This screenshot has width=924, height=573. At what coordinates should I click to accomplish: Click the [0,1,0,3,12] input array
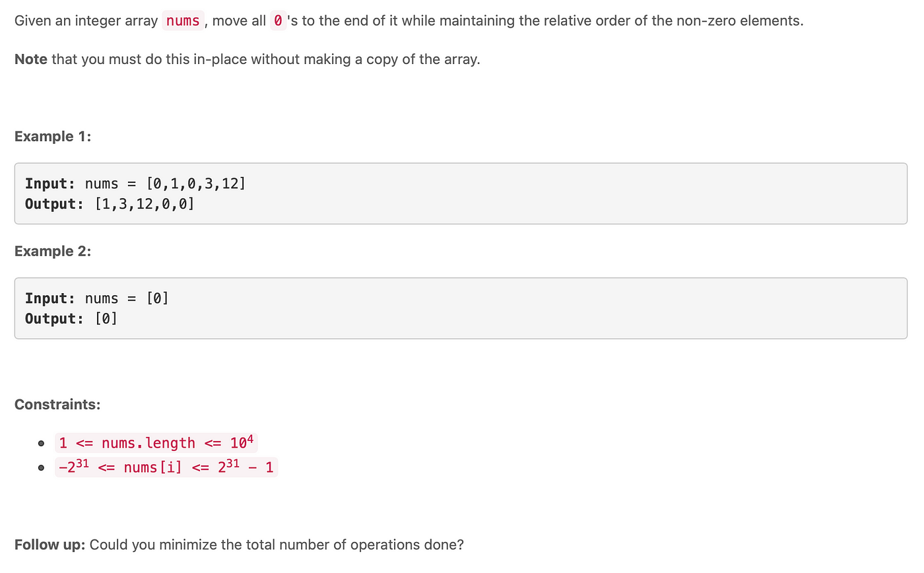(x=195, y=184)
